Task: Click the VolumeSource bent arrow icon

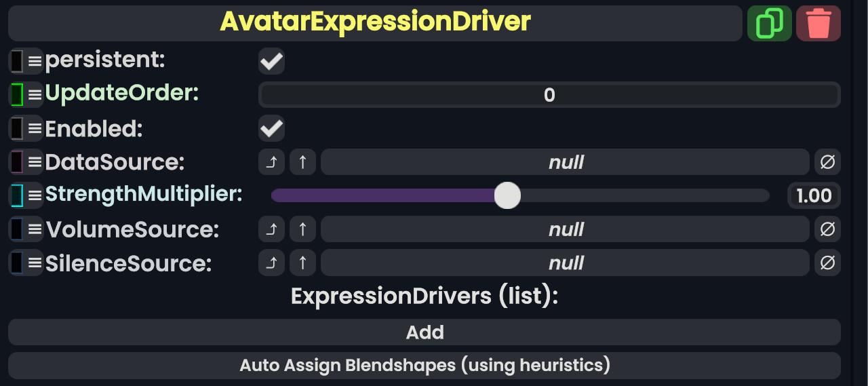Action: coord(271,229)
